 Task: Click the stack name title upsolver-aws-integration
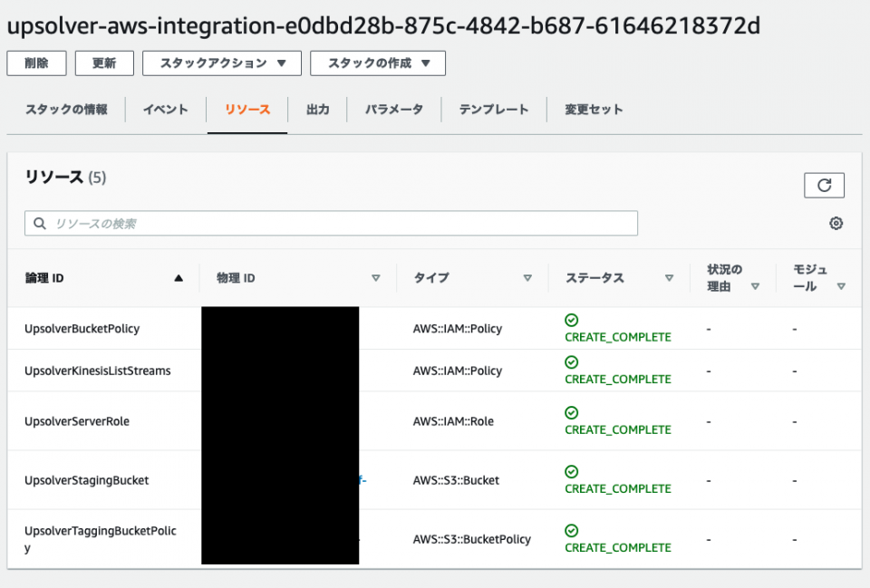[x=383, y=26]
